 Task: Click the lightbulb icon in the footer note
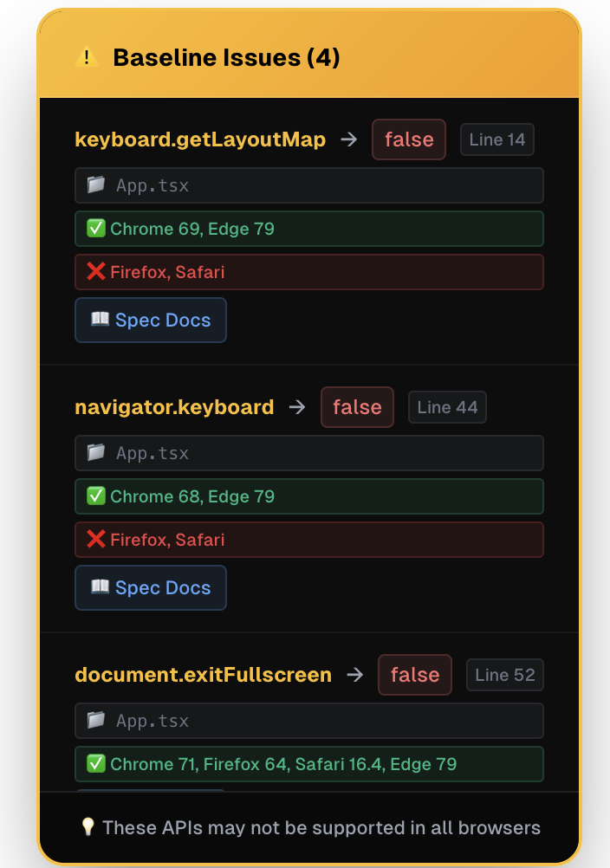pos(88,827)
